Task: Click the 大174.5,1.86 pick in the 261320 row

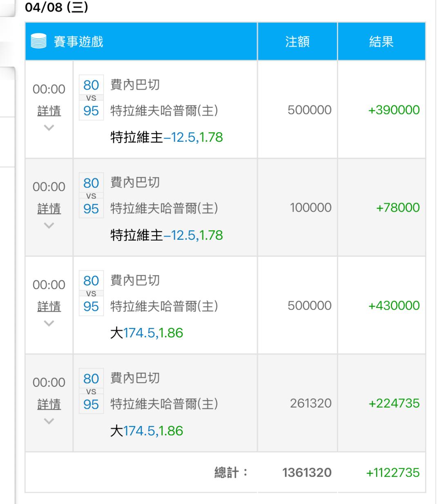Action: click(x=147, y=431)
